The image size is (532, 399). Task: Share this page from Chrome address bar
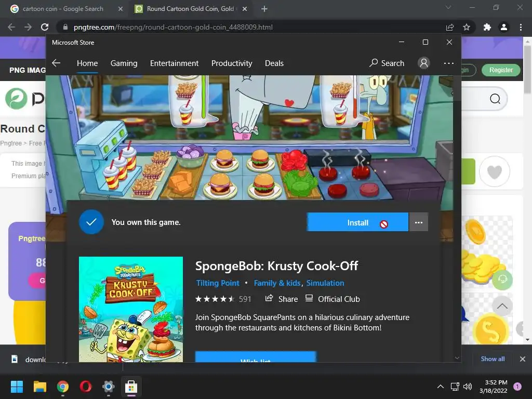point(450,27)
